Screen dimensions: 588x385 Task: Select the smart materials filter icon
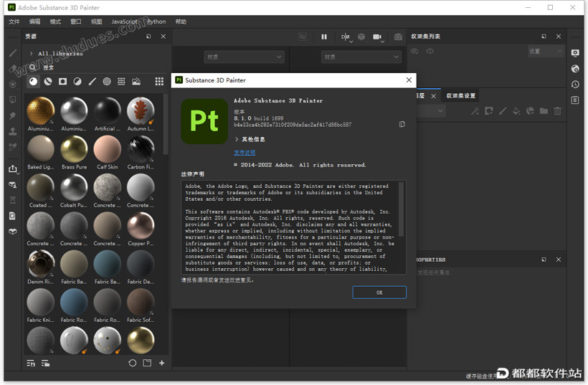48,81
